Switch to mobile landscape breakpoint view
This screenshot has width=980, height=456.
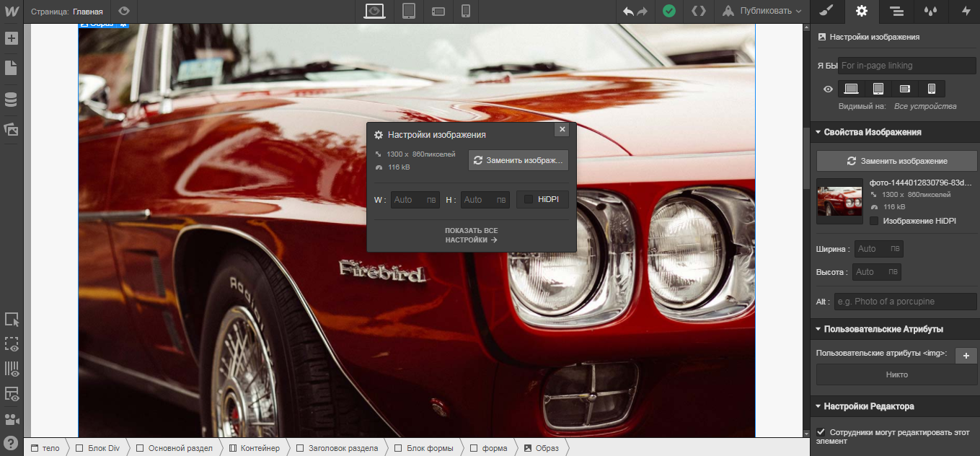[x=438, y=11]
